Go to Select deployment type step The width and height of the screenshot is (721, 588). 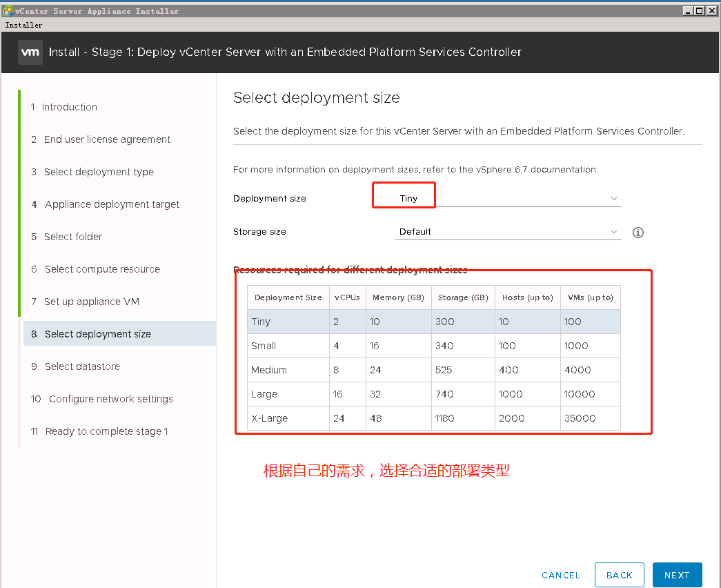pos(92,172)
